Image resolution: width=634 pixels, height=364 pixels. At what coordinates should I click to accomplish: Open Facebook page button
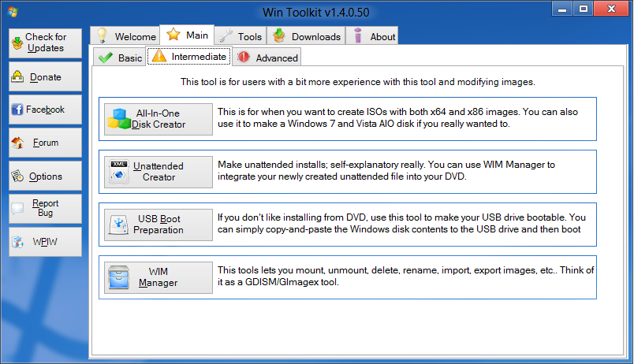pyautogui.click(x=45, y=110)
